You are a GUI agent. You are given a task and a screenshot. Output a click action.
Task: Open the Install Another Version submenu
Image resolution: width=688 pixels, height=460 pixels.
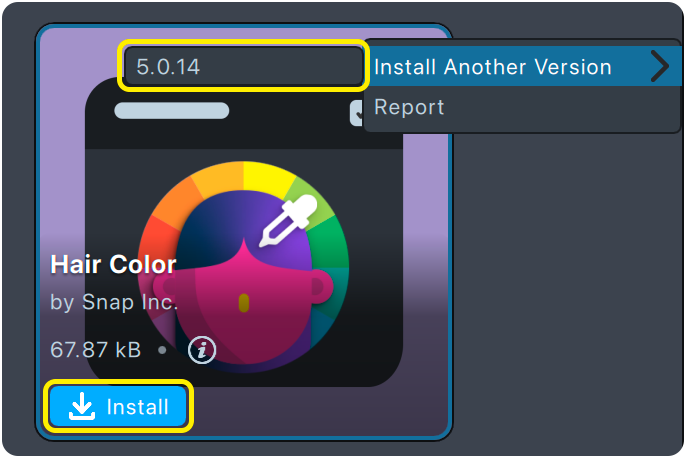522,67
